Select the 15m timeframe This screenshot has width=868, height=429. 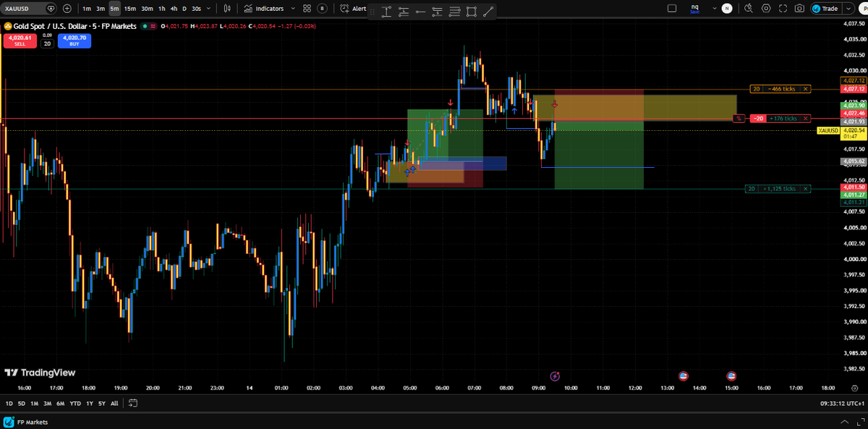(x=129, y=9)
